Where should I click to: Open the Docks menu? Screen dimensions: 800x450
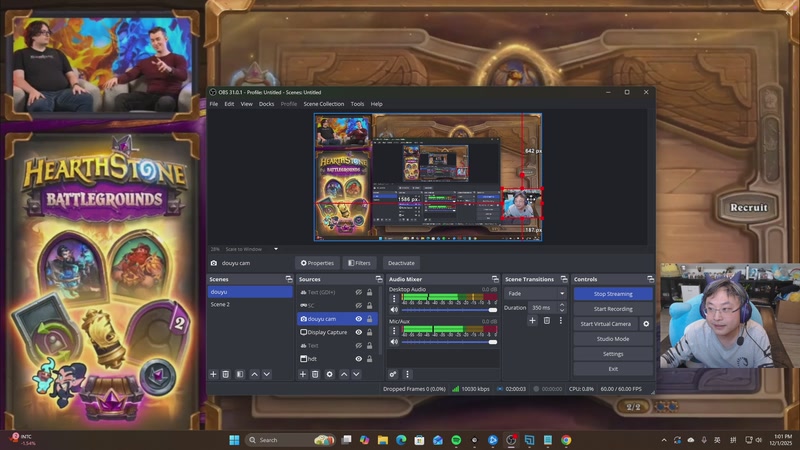point(266,104)
